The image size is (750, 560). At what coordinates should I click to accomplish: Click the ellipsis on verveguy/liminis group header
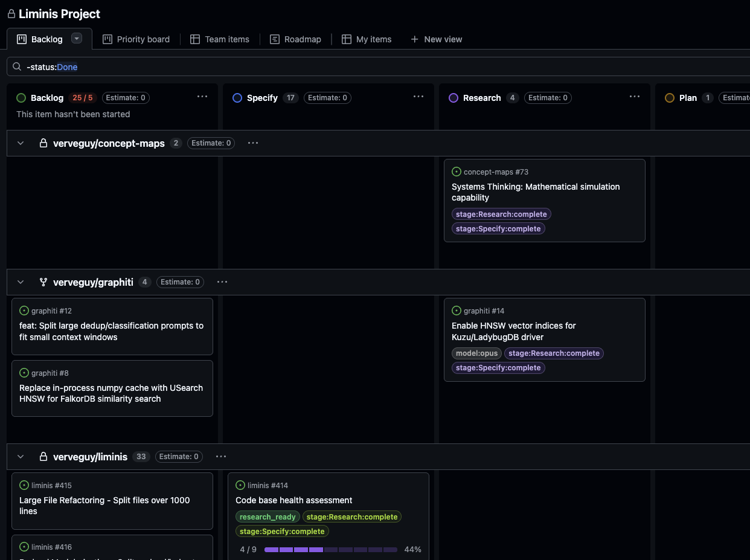coord(220,456)
